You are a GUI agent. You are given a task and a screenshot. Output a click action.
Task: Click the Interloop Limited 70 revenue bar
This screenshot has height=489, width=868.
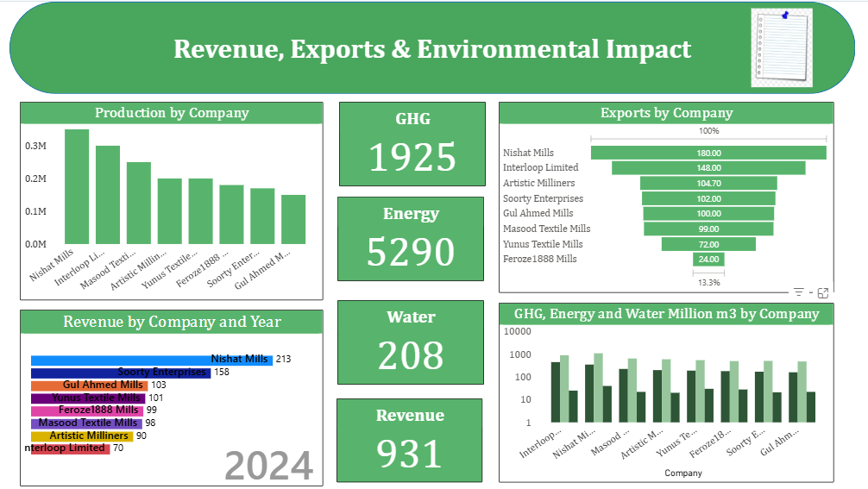click(71, 448)
